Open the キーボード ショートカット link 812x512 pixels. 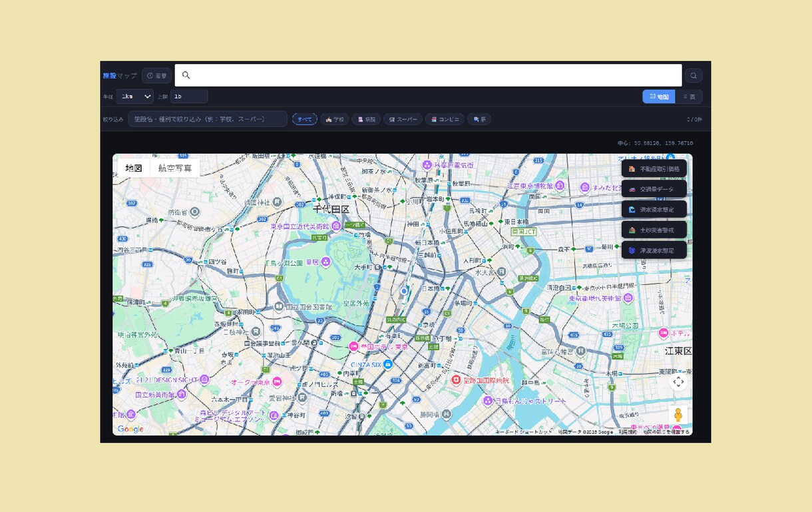[524, 432]
